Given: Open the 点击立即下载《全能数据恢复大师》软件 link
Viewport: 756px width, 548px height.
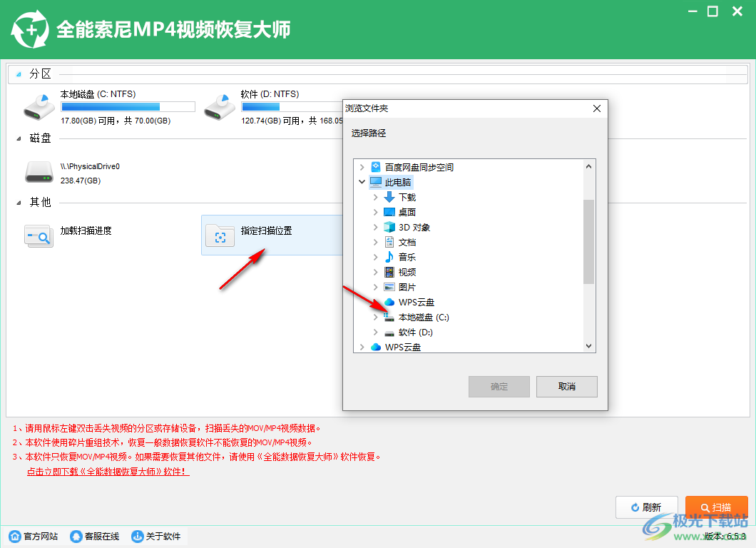Looking at the screenshot, I should pyautogui.click(x=108, y=472).
